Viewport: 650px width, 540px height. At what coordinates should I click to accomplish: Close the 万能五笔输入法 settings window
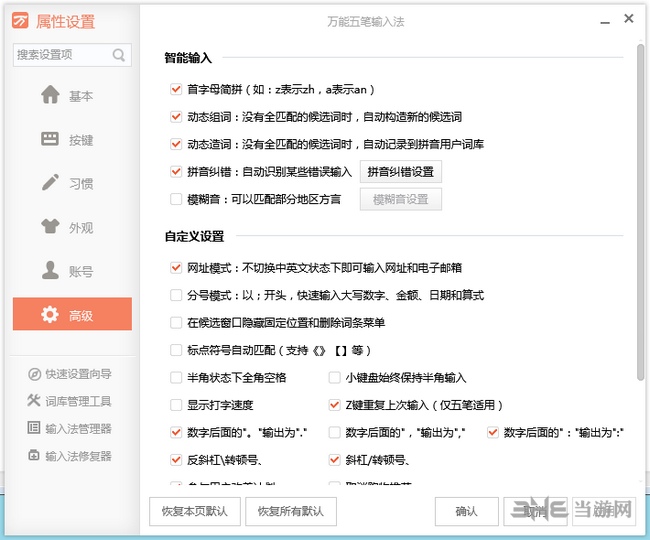tap(628, 19)
